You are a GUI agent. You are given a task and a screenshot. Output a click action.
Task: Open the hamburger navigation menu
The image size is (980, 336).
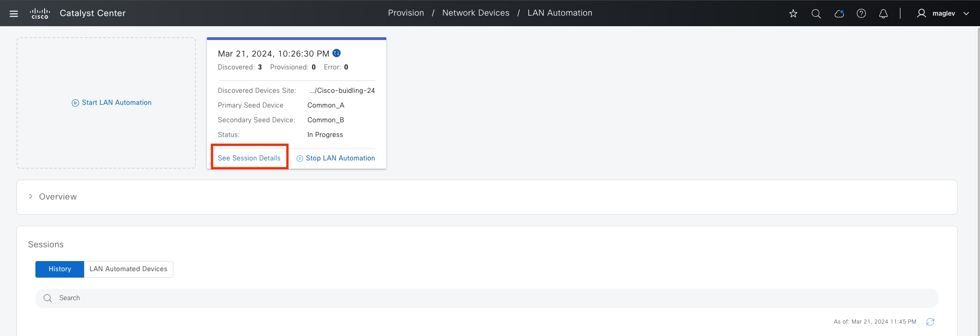click(14, 13)
